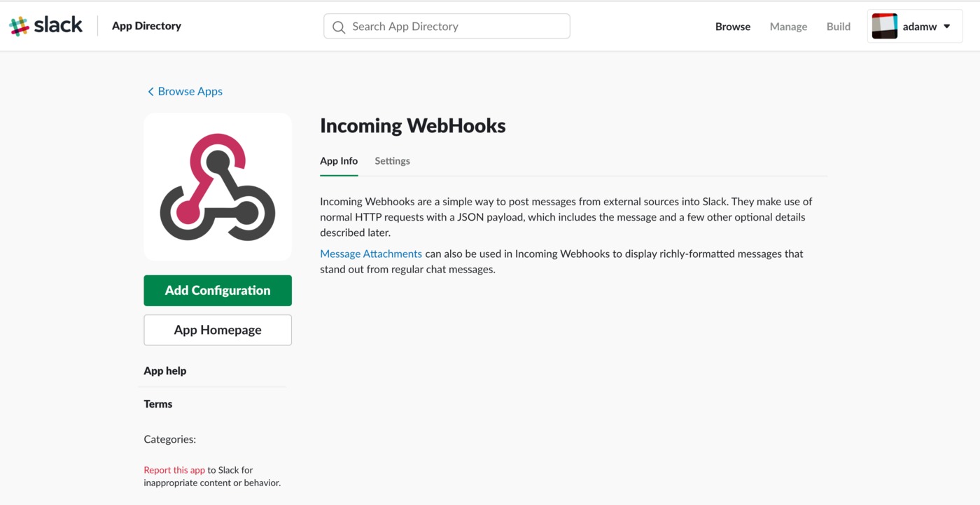Select the App Info tab

coord(339,161)
